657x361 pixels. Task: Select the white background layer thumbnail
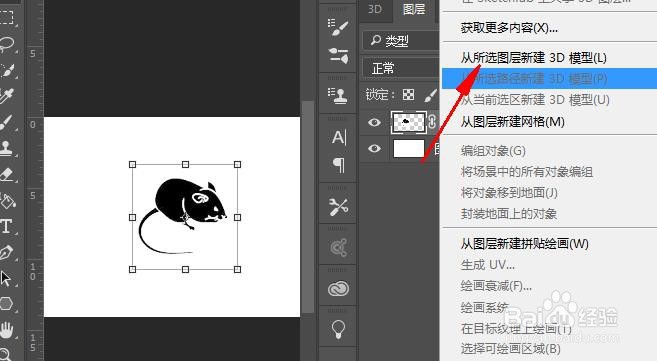(x=409, y=149)
